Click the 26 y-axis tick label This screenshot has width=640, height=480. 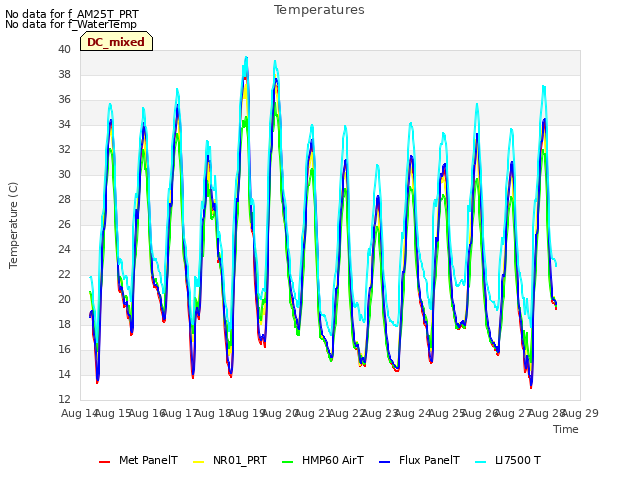tap(64, 224)
